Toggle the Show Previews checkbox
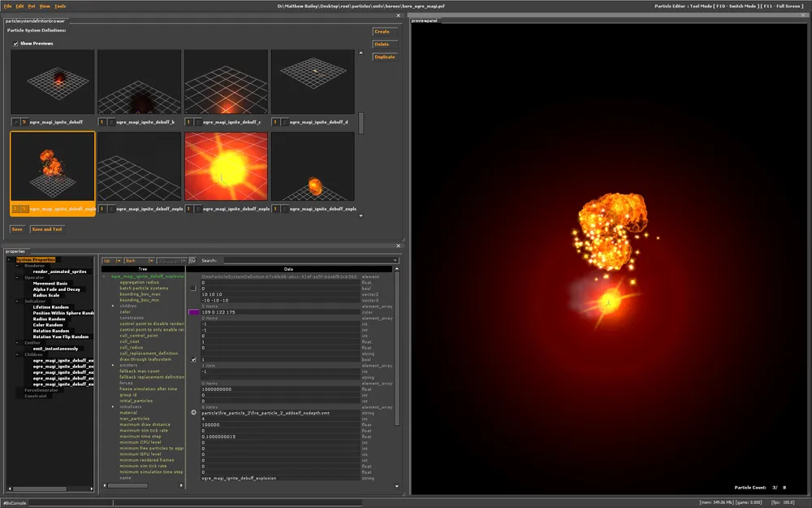This screenshot has width=812, height=508. point(15,43)
